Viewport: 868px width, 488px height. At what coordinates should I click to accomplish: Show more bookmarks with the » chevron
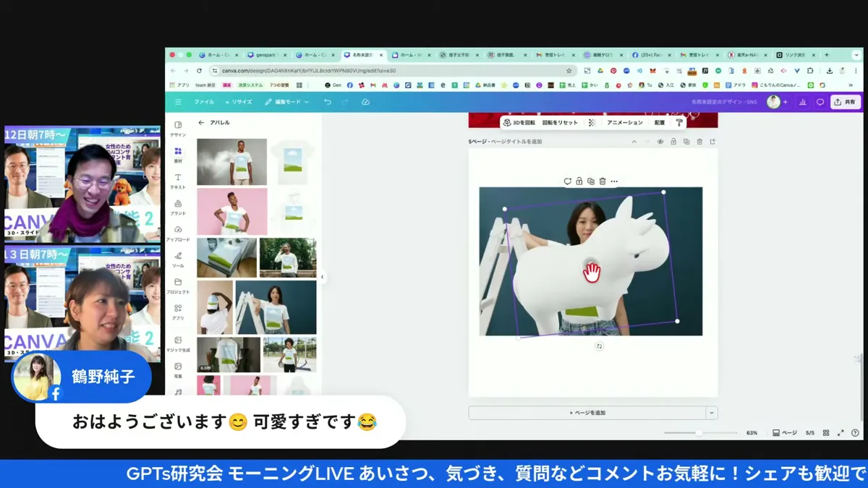click(x=851, y=85)
